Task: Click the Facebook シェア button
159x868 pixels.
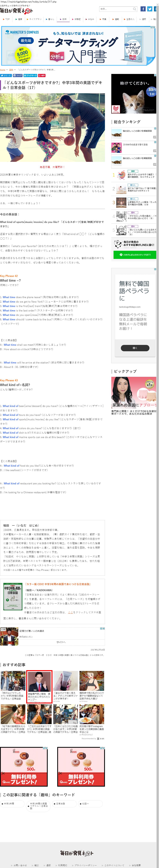Action: point(17,76)
